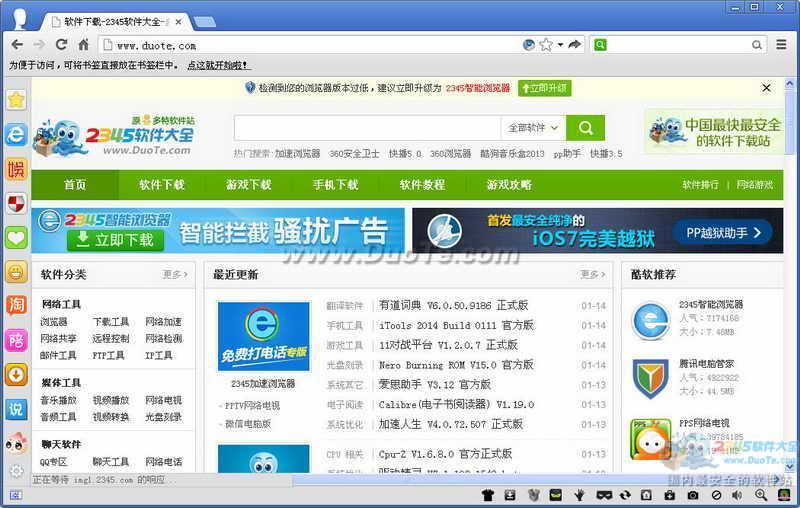
Task: Open the 手机下载 navigation tab
Action: click(335, 185)
